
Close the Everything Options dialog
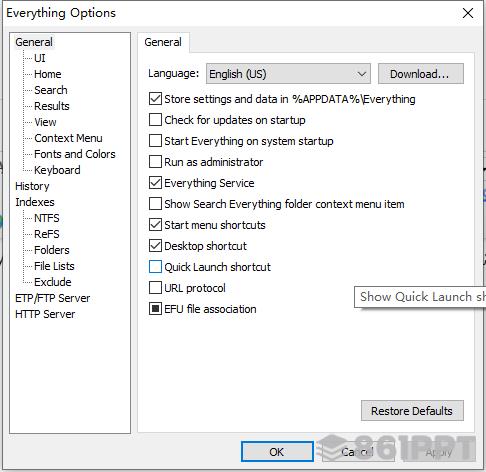pyautogui.click(x=468, y=13)
